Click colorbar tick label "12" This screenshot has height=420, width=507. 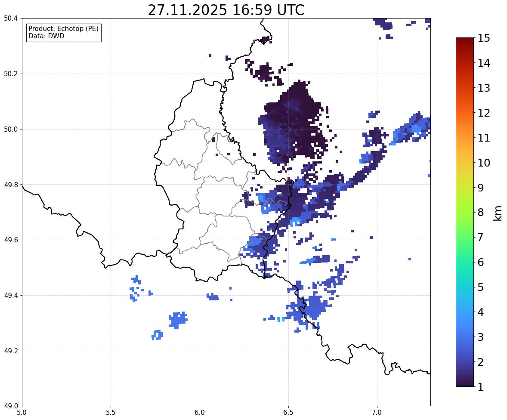(x=484, y=113)
